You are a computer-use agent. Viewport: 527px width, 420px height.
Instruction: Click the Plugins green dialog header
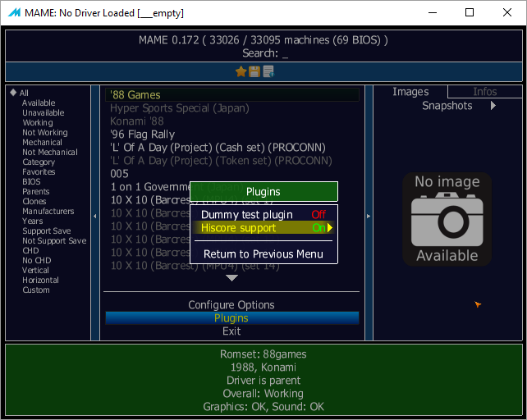tap(263, 191)
